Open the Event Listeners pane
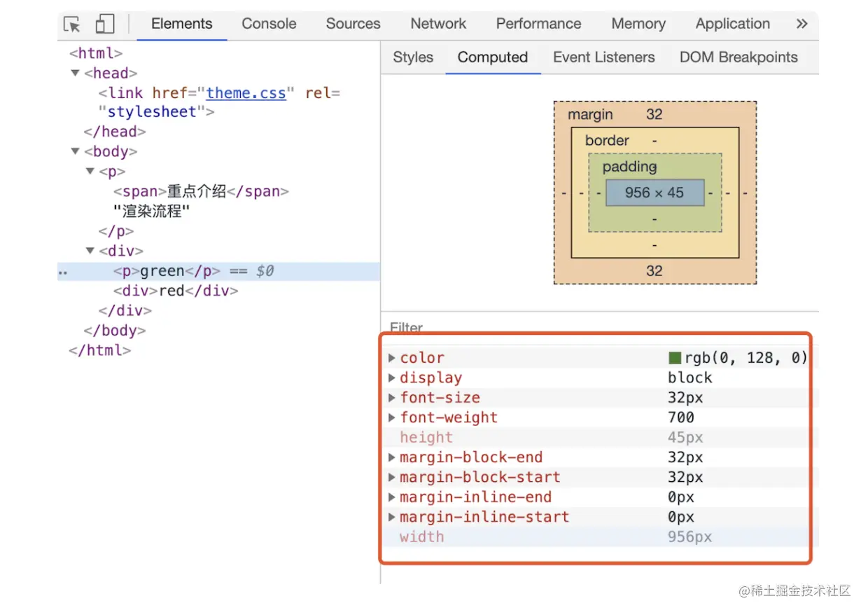This screenshot has height=615, width=868. tap(603, 57)
